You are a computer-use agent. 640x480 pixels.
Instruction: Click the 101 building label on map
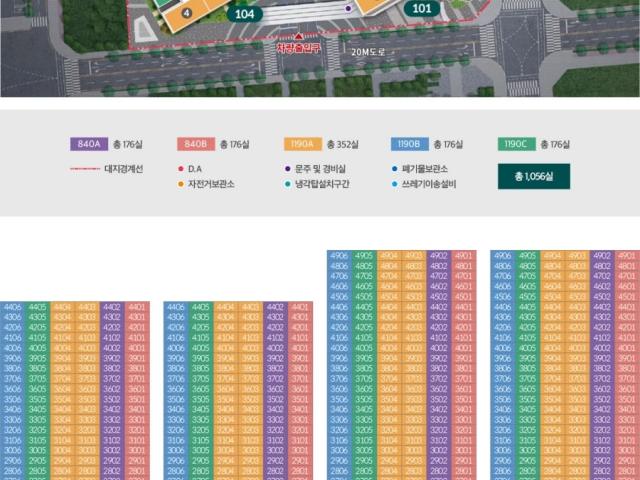423,9
